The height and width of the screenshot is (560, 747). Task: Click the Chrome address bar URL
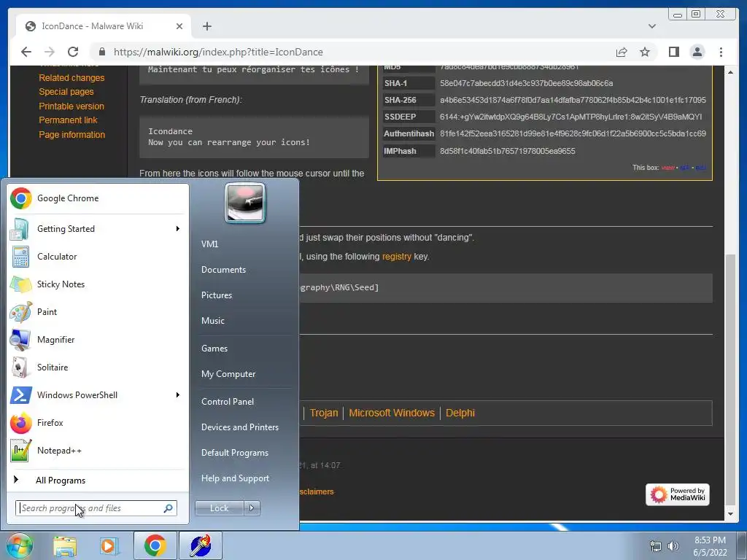click(218, 52)
